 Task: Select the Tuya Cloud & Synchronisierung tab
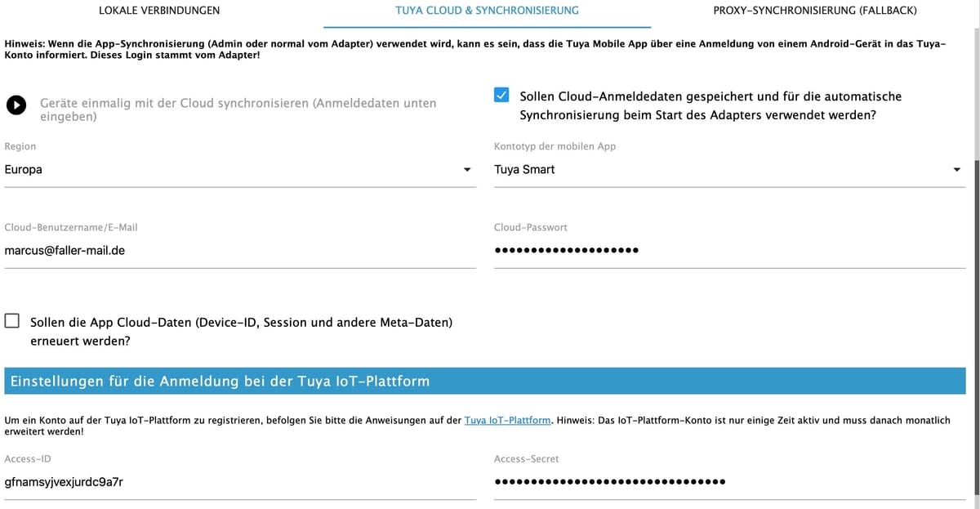click(487, 11)
